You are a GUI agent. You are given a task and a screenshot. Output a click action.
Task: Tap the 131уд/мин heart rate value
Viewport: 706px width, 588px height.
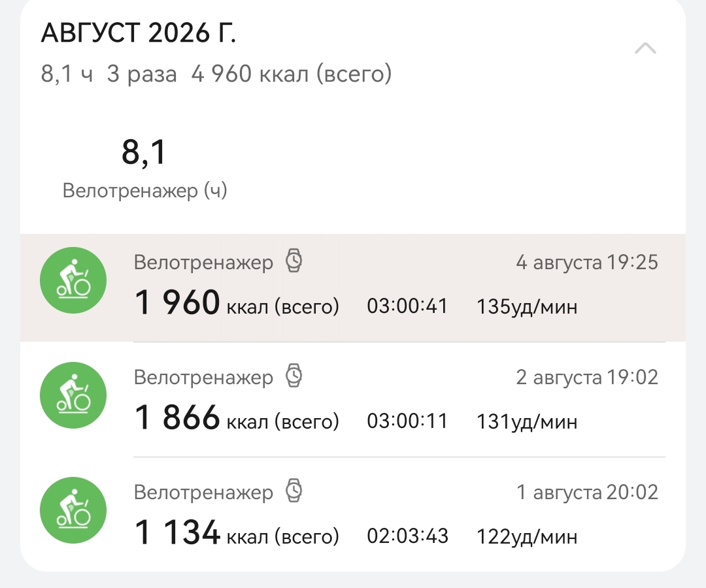pos(527,422)
